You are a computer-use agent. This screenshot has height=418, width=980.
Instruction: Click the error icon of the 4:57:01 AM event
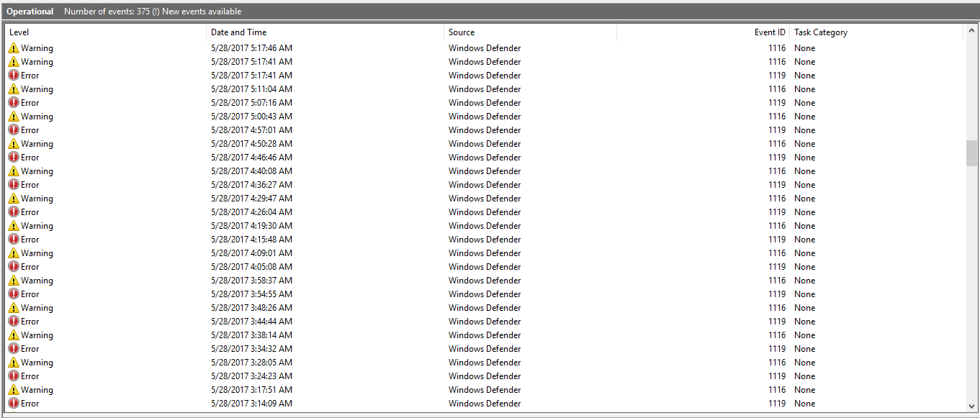pyautogui.click(x=14, y=130)
